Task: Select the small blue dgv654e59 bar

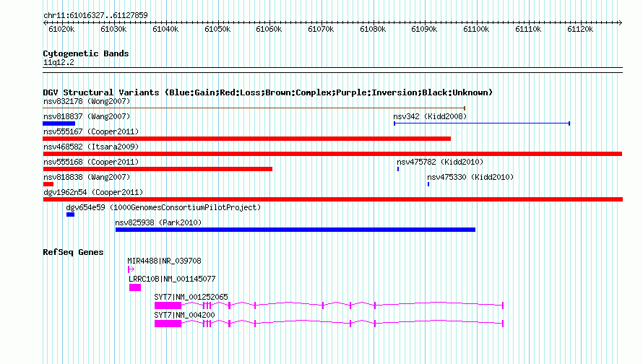Action: (71, 214)
